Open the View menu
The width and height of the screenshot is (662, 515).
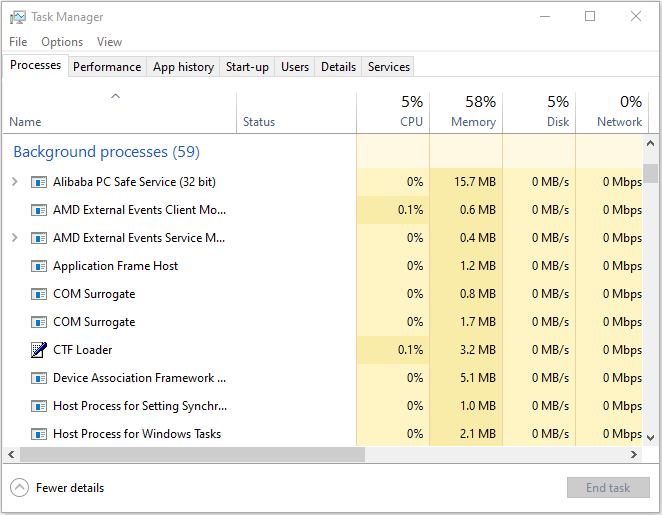[109, 42]
